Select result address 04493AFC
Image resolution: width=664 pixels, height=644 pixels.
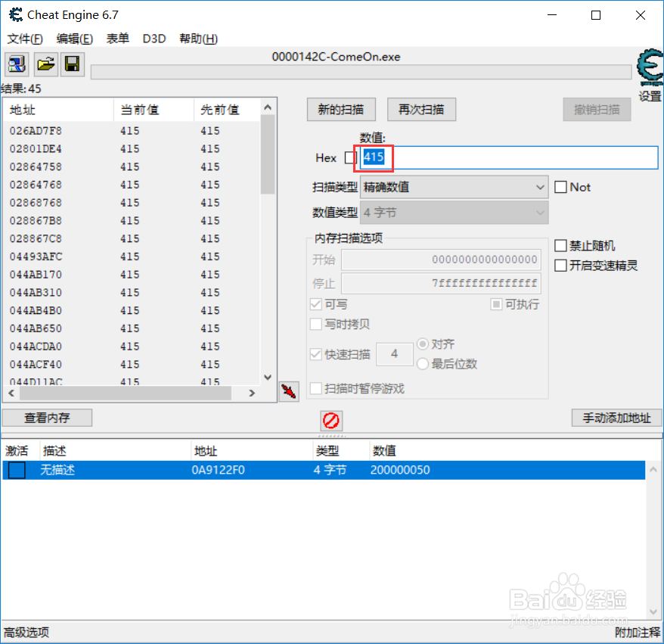36,257
